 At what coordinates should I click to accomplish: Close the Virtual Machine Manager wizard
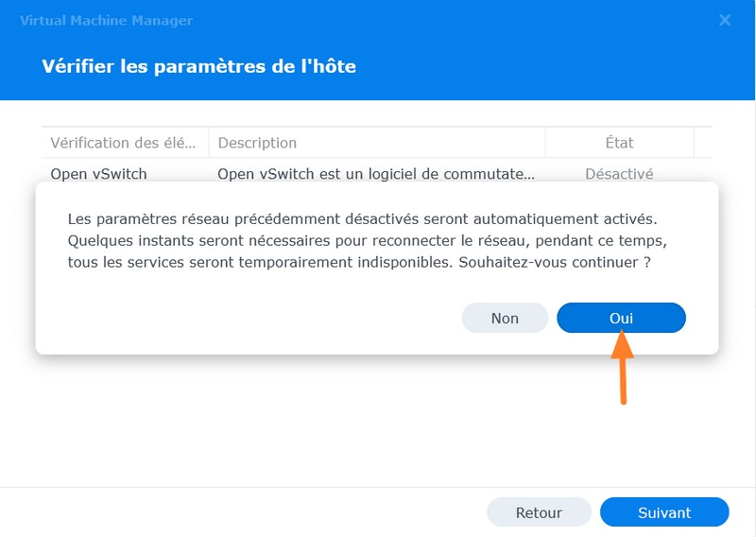725,20
